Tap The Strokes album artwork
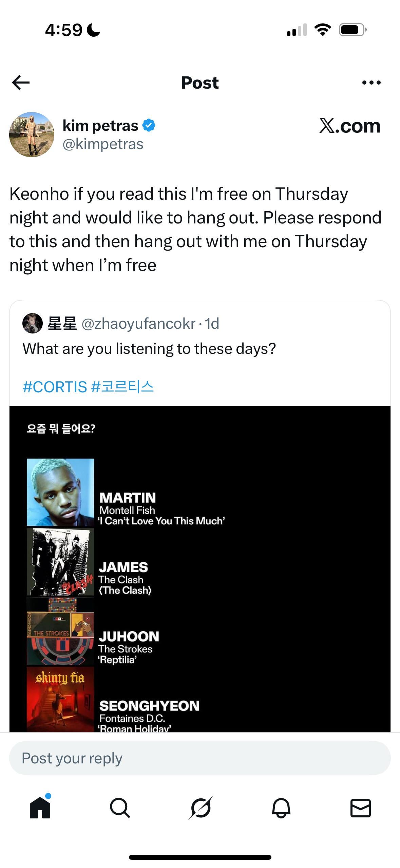The width and height of the screenshot is (400, 868). (60, 631)
